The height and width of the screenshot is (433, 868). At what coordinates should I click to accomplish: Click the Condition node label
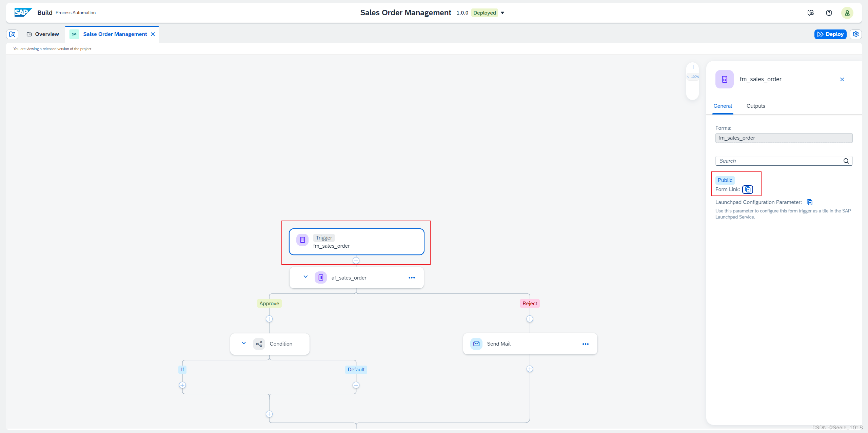point(281,344)
